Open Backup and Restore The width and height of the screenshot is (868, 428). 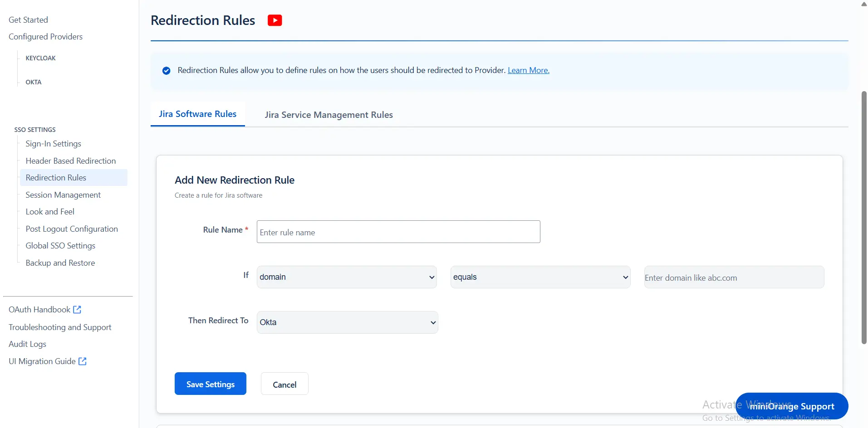(x=60, y=263)
